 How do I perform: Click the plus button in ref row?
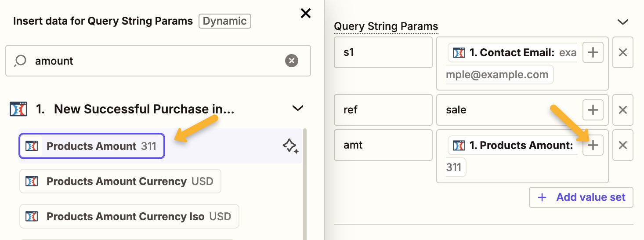click(x=593, y=110)
